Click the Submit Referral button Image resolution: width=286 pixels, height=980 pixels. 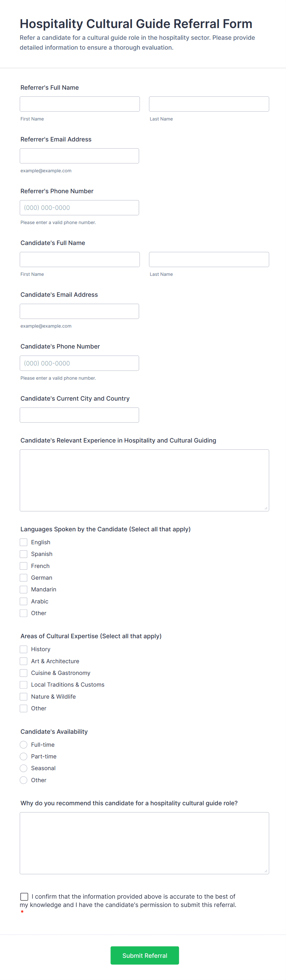(145, 955)
